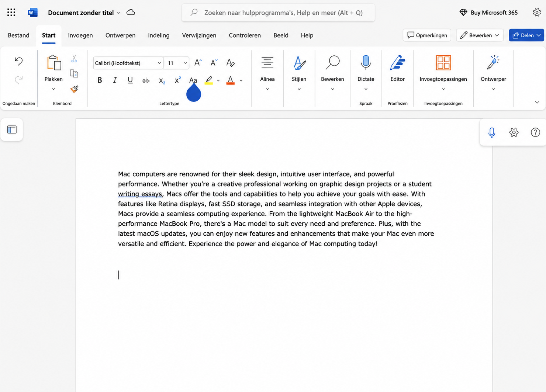546x392 pixels.
Task: Undo the last action
Action: click(x=18, y=61)
